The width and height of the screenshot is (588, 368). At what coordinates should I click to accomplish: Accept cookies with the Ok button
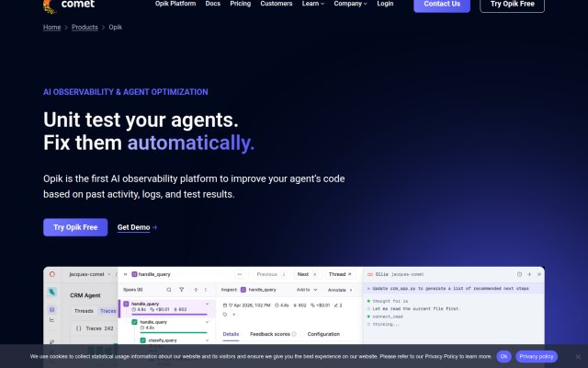click(503, 356)
